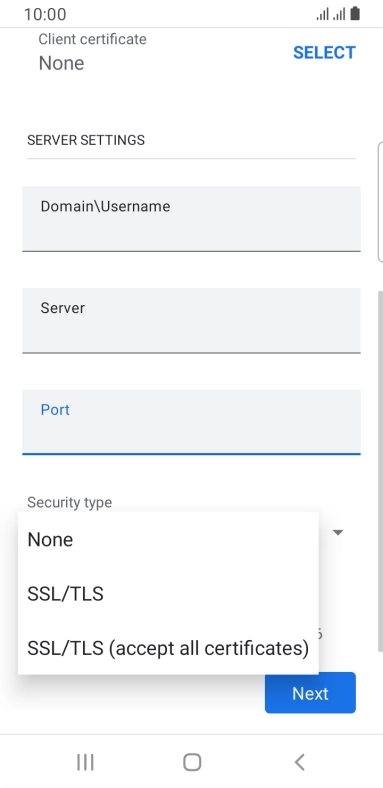
Task: Focus the Domain\Username input field
Action: (191, 219)
